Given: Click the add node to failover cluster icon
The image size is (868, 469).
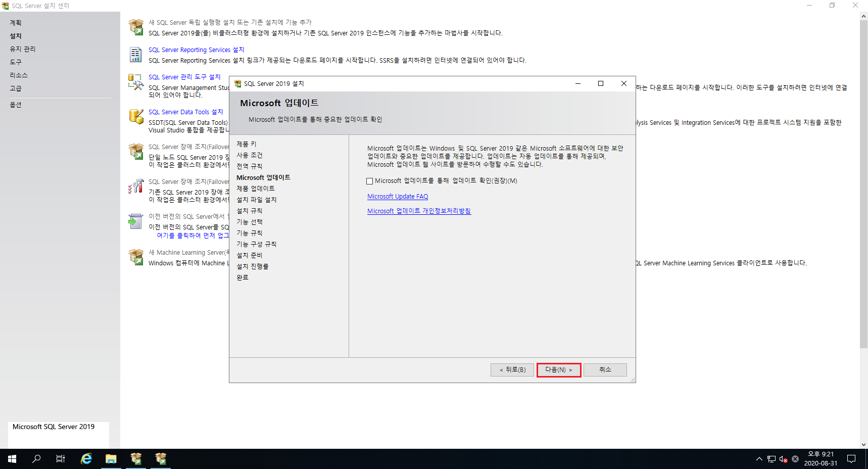Looking at the screenshot, I should [x=136, y=186].
